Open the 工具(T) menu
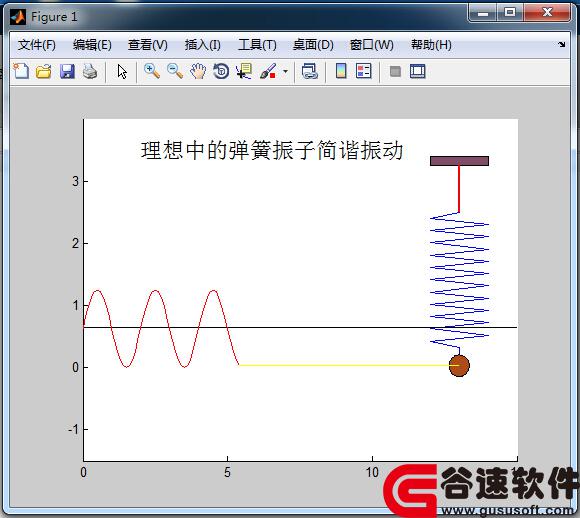The image size is (580, 518). tap(257, 45)
